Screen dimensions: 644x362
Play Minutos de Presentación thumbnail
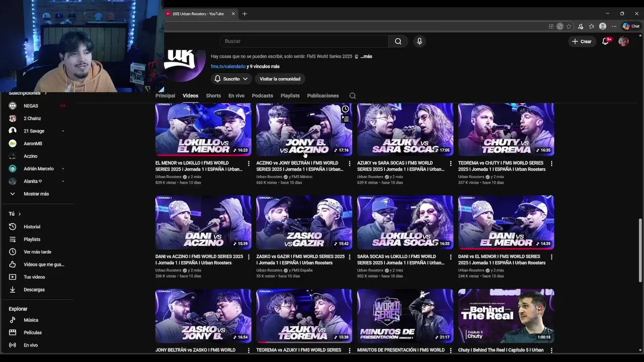405,316
